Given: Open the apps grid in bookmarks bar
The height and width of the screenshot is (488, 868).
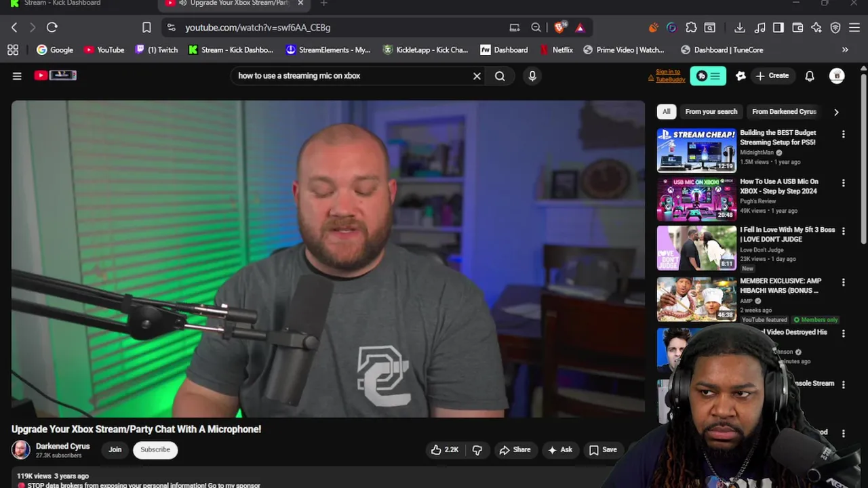Looking at the screenshot, I should (x=12, y=49).
